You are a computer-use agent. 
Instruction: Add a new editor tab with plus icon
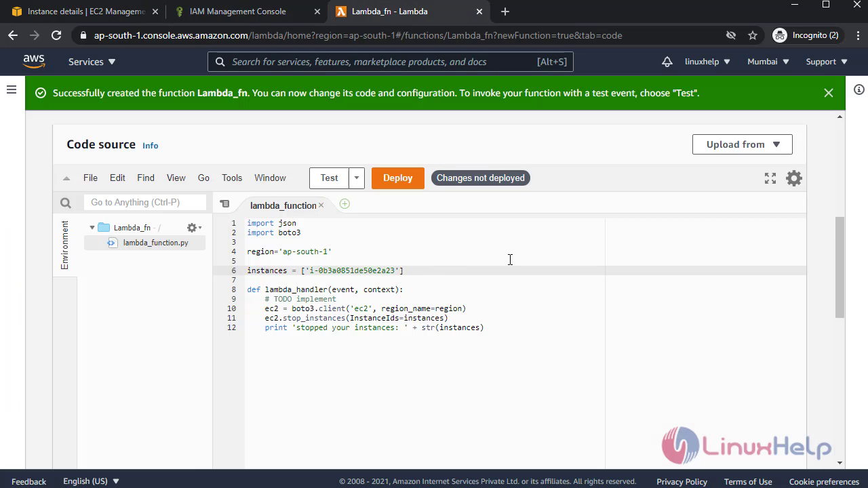point(344,204)
